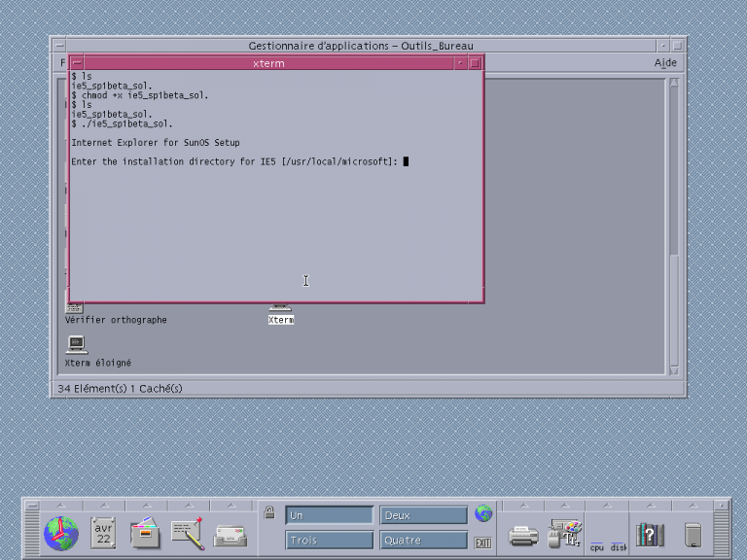
Task: Select the Xterm éloigné computer icon
Action: point(76,344)
